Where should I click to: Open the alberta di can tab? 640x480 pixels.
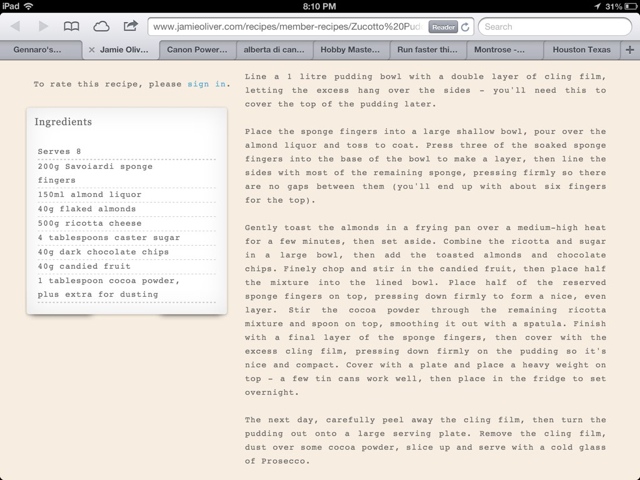click(273, 49)
